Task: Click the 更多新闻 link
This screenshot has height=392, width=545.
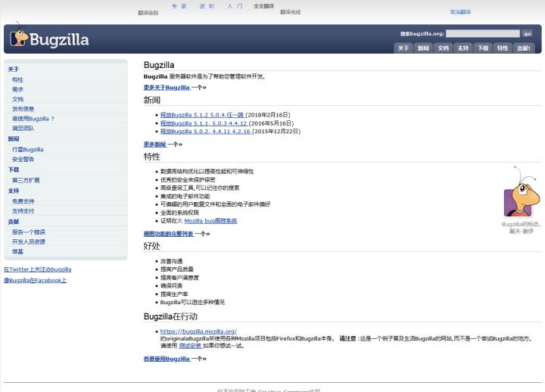Action: coord(155,145)
